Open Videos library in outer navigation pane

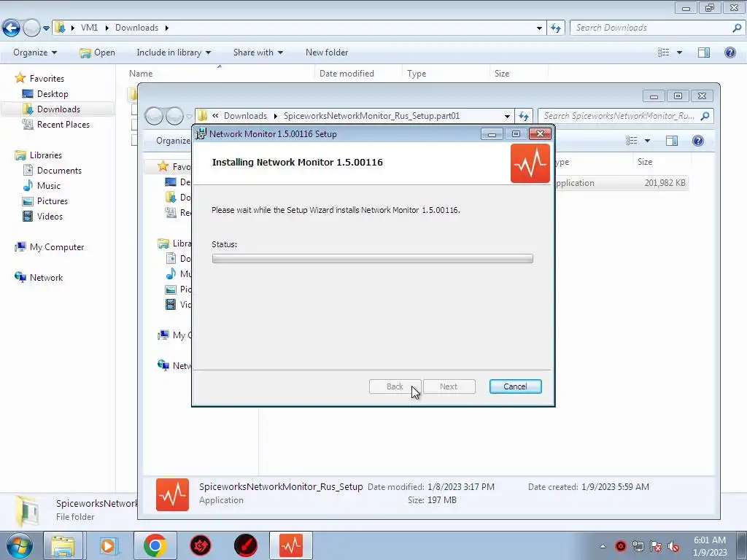[x=50, y=216]
